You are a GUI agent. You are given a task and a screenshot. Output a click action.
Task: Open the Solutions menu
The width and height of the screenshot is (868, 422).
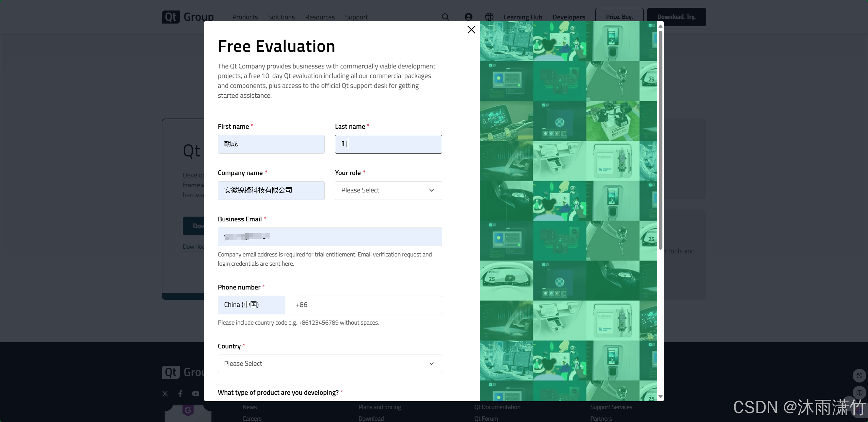coord(282,17)
